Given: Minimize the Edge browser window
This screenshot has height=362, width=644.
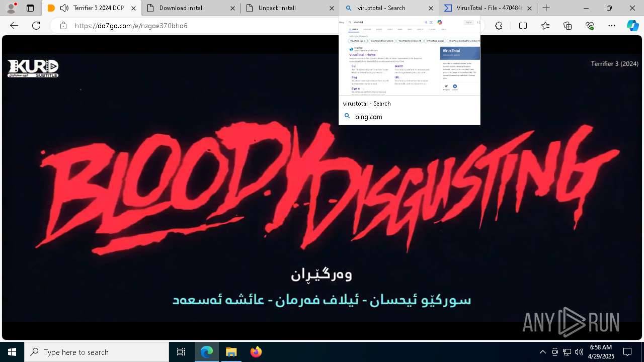Looking at the screenshot, I should (586, 8).
